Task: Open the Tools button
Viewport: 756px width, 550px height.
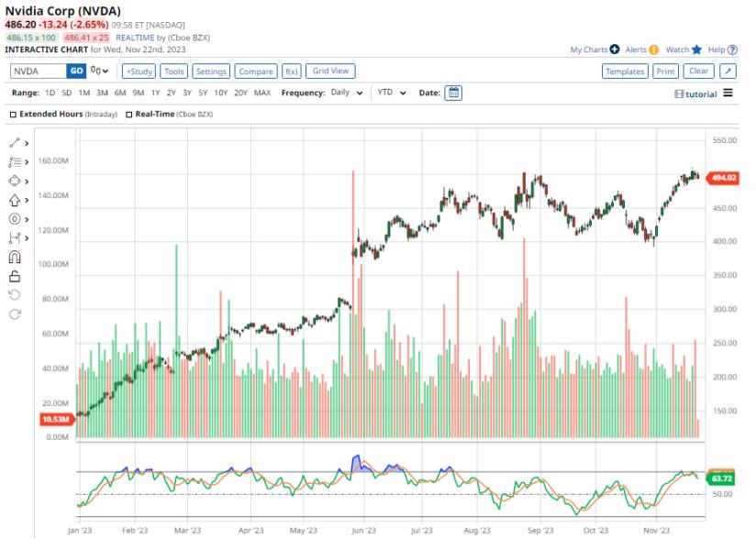Action: click(173, 71)
